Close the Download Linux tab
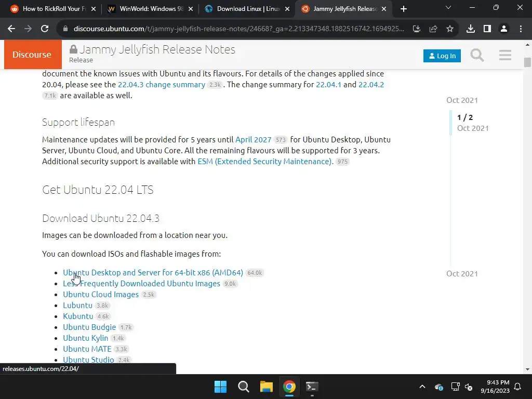Screen dimensions: 532x399 coord(287,9)
